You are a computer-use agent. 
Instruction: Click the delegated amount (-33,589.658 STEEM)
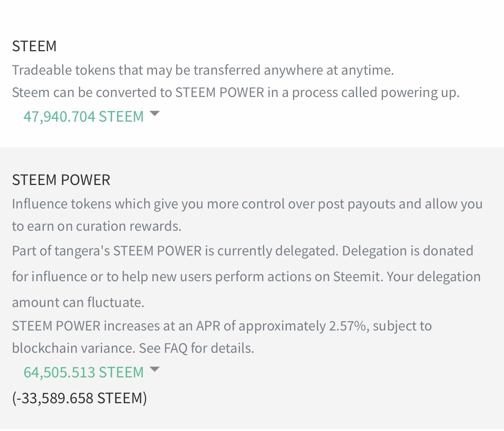point(80,398)
